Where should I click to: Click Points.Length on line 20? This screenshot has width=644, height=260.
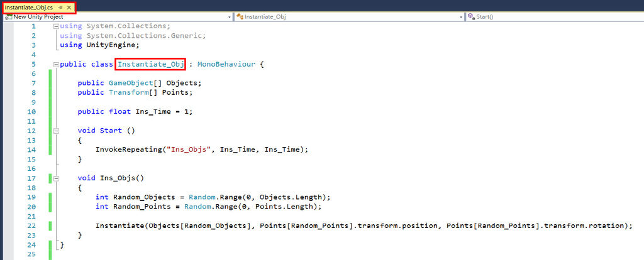tap(285, 206)
